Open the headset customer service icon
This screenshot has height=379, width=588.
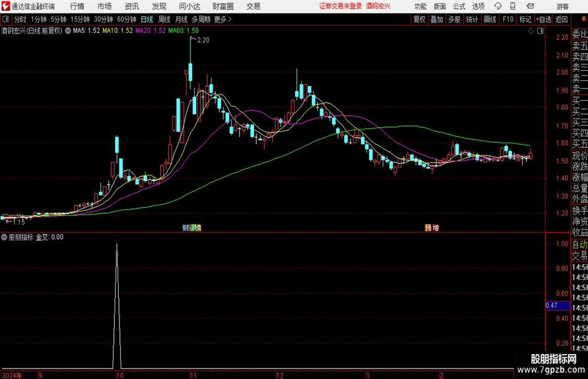(498, 6)
